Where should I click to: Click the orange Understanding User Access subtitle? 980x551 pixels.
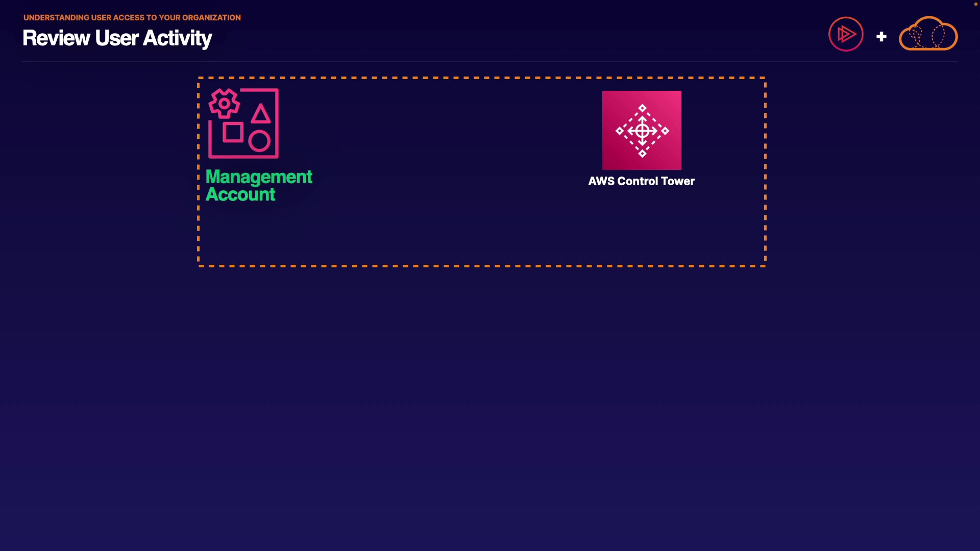pyautogui.click(x=132, y=17)
